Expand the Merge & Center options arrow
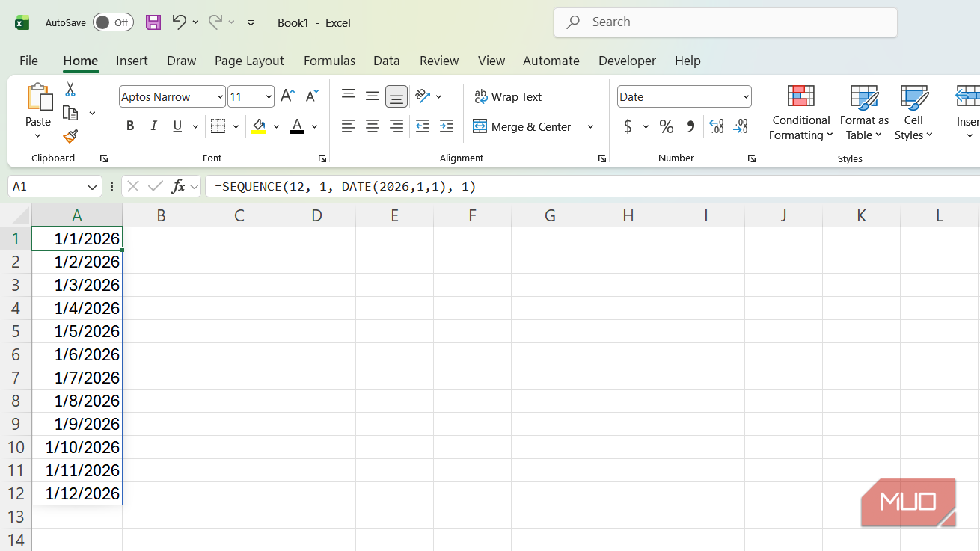980x551 pixels. point(590,126)
